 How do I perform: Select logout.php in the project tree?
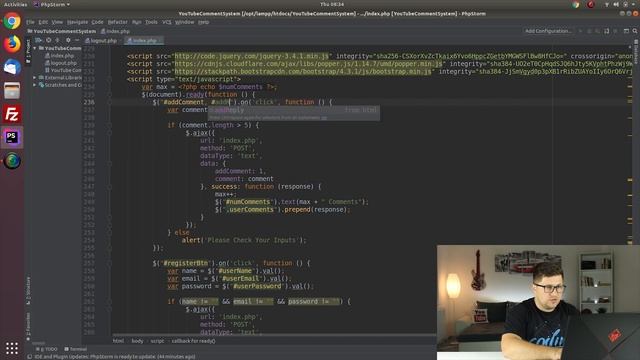pyautogui.click(x=61, y=63)
